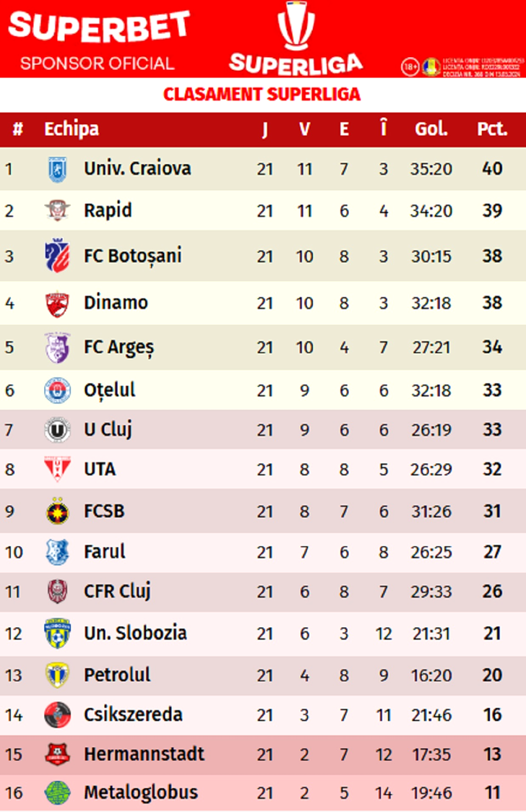This screenshot has width=526, height=812.
Task: Click the Farul blue crest
Action: point(57,552)
